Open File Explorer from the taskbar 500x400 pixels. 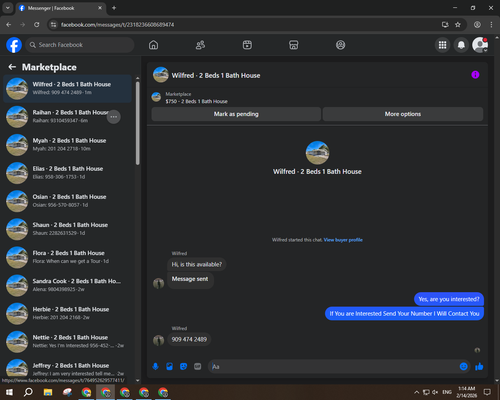[x=48, y=392]
